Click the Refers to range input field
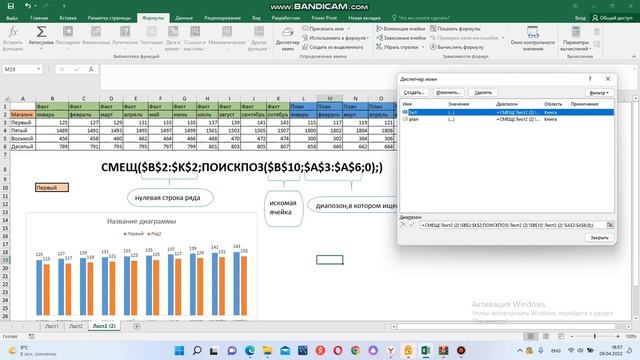The height and width of the screenshot is (360, 640). point(513,225)
